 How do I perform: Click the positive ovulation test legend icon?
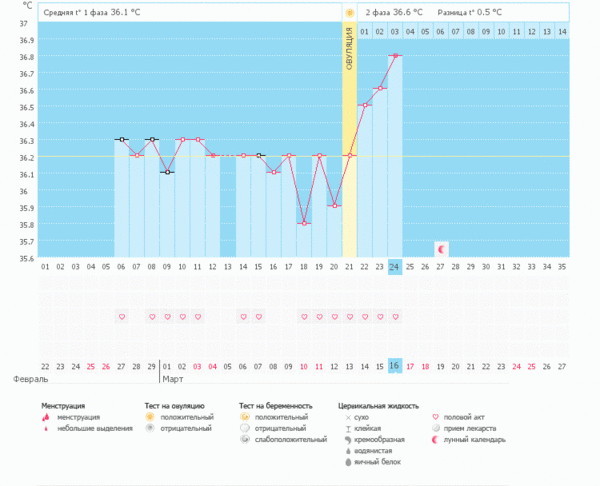point(150,417)
